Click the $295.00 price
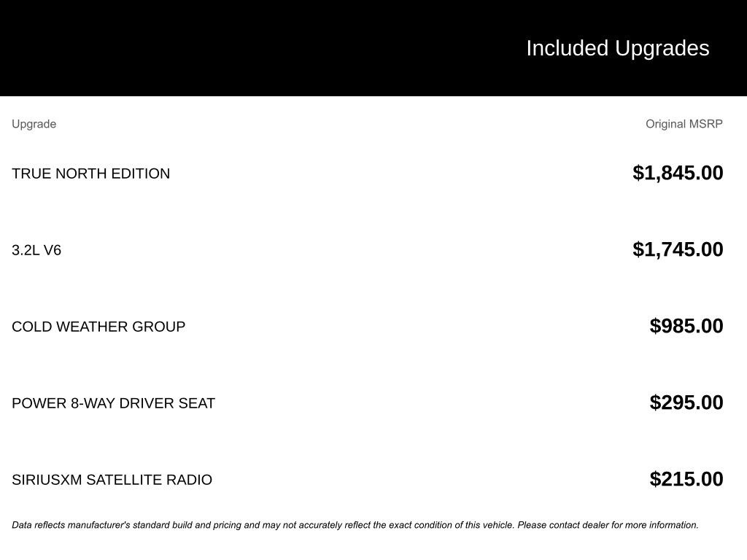This screenshot has height=560, width=747. click(686, 402)
